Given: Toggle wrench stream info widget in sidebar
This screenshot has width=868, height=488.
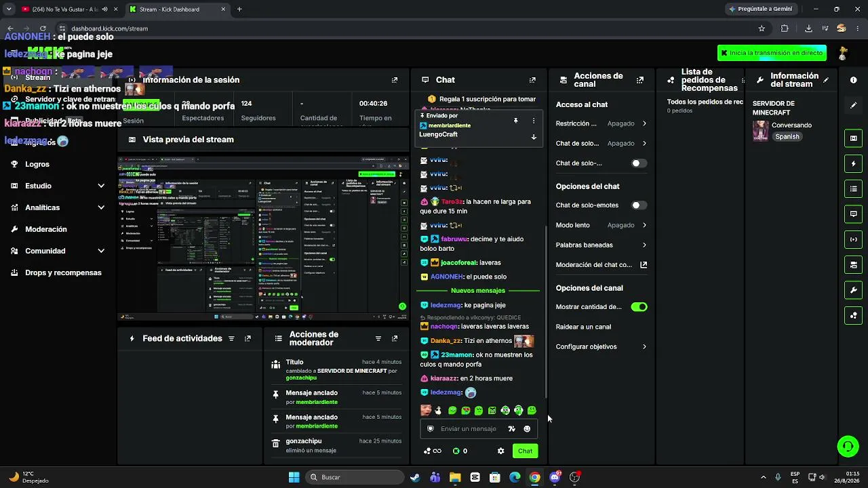Looking at the screenshot, I should tap(853, 290).
